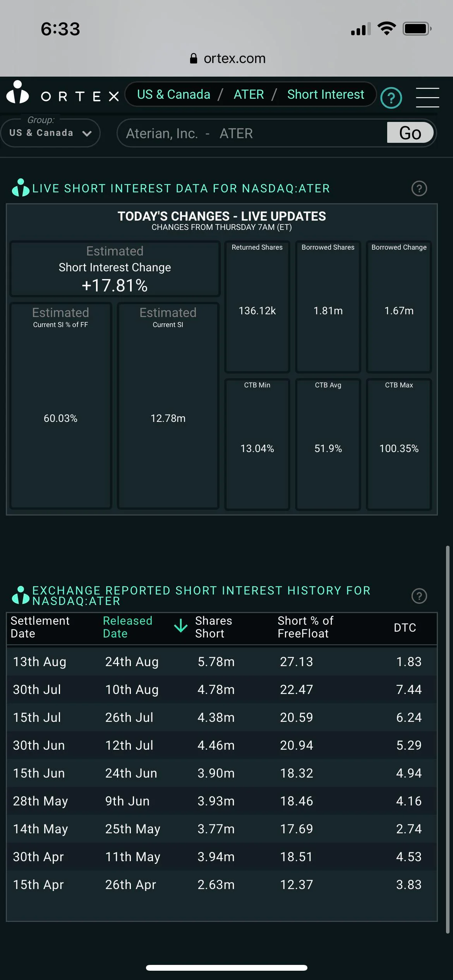Click the sort arrow beside Released Date

point(181,626)
